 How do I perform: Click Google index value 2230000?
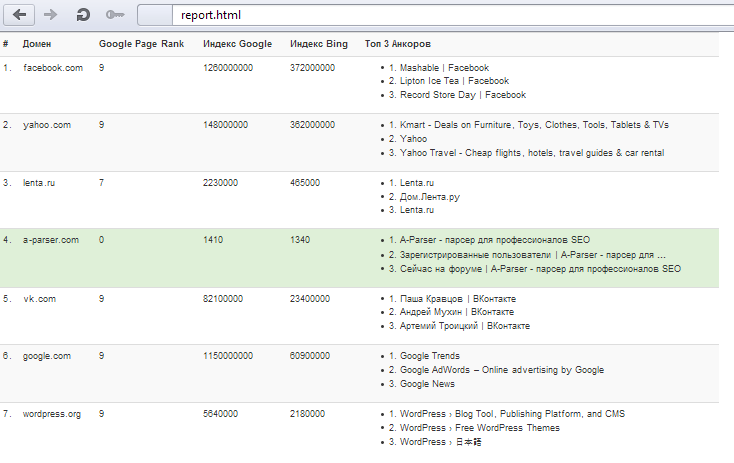220,183
